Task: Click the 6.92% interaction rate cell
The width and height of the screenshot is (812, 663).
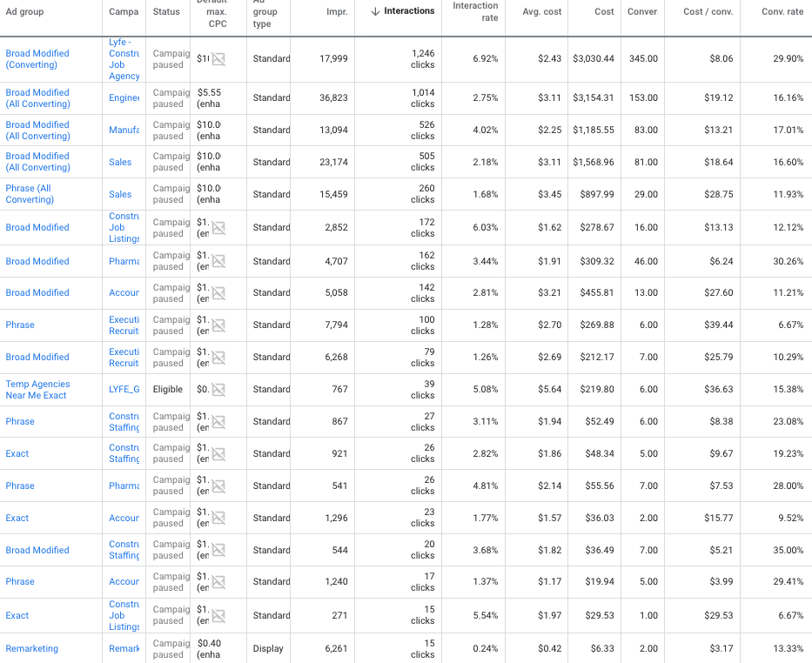Action: pos(486,58)
